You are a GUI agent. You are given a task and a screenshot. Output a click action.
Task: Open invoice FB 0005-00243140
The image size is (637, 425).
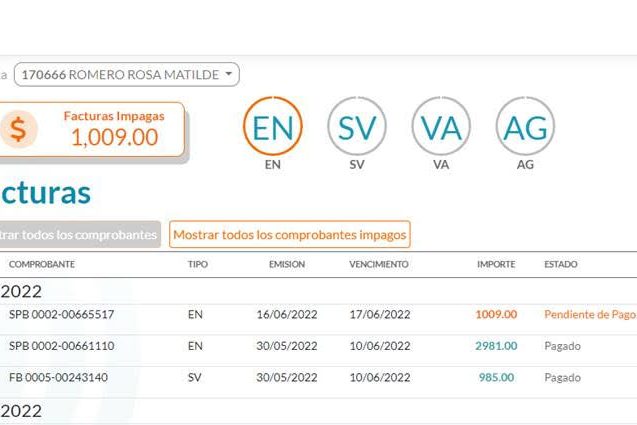point(58,378)
